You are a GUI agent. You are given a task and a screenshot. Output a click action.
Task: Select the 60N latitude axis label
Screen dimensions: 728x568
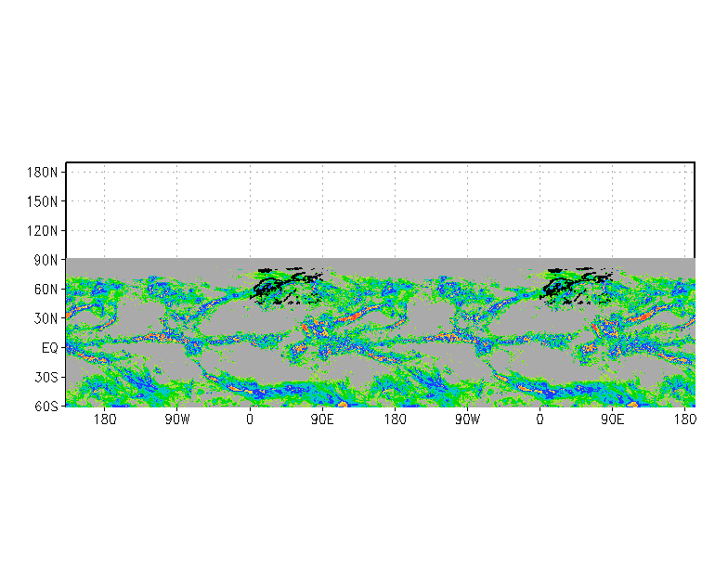pos(46,289)
